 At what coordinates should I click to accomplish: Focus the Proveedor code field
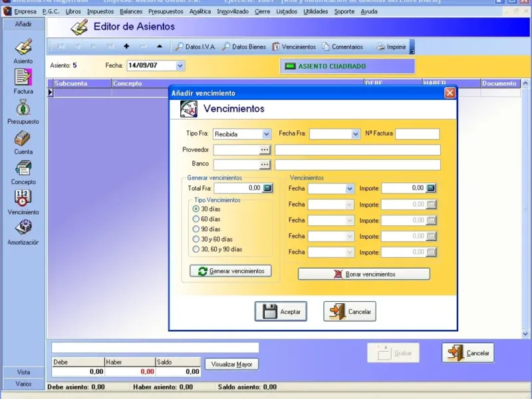click(236, 150)
